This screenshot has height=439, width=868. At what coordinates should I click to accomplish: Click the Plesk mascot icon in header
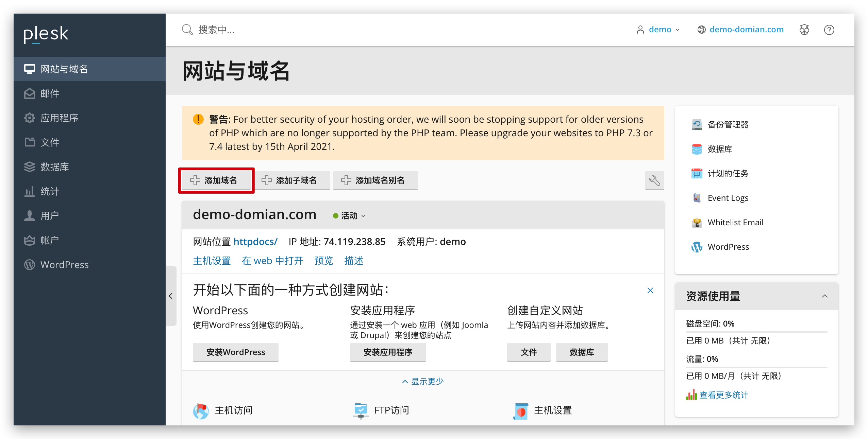click(804, 30)
